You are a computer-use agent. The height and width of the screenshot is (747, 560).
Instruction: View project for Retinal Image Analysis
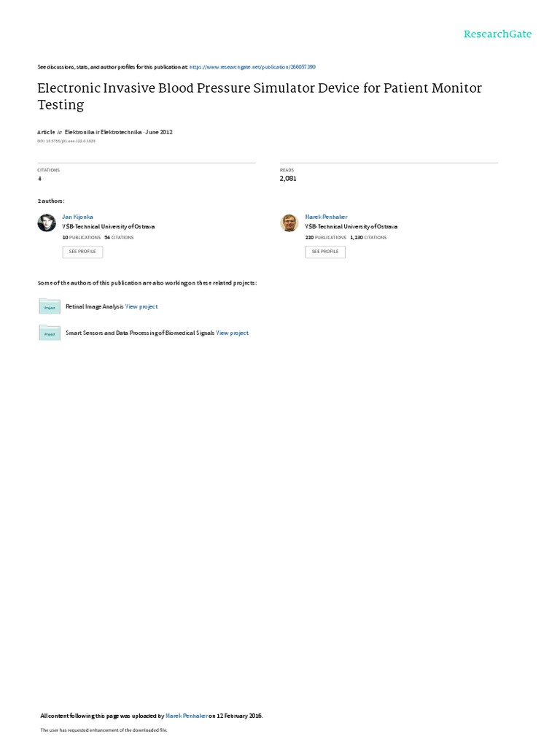click(141, 307)
